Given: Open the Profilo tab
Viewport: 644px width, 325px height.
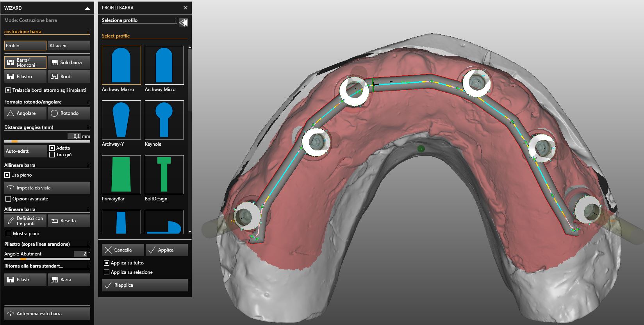Looking at the screenshot, I should 25,46.
